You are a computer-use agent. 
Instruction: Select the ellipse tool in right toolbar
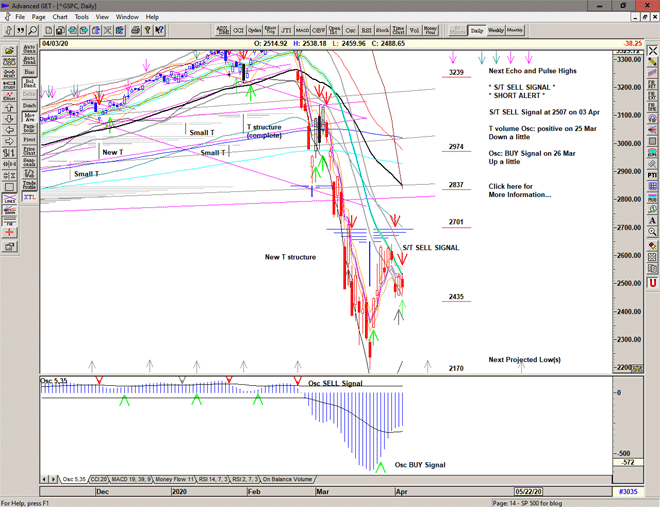coord(652,152)
